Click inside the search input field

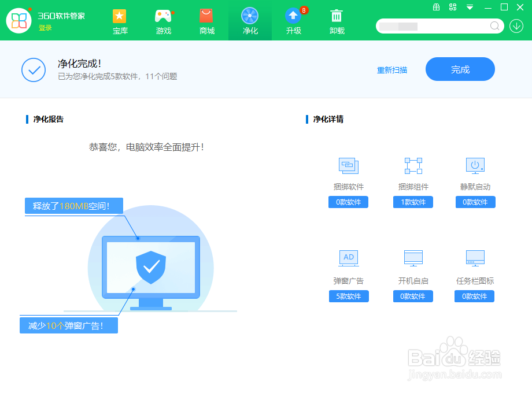[434, 26]
